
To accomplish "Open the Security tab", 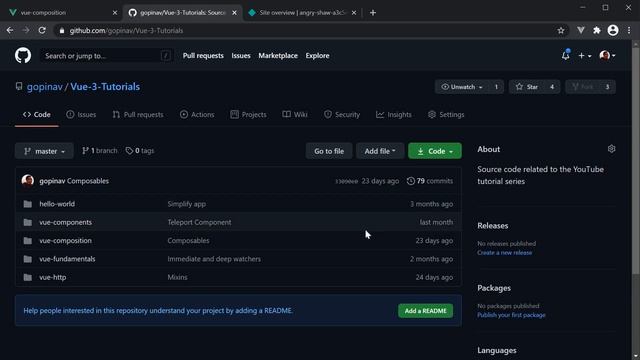I will [x=342, y=115].
